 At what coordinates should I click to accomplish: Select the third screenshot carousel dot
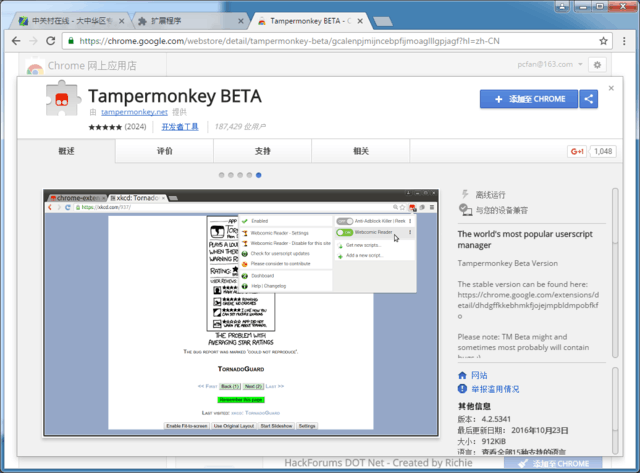(240, 175)
